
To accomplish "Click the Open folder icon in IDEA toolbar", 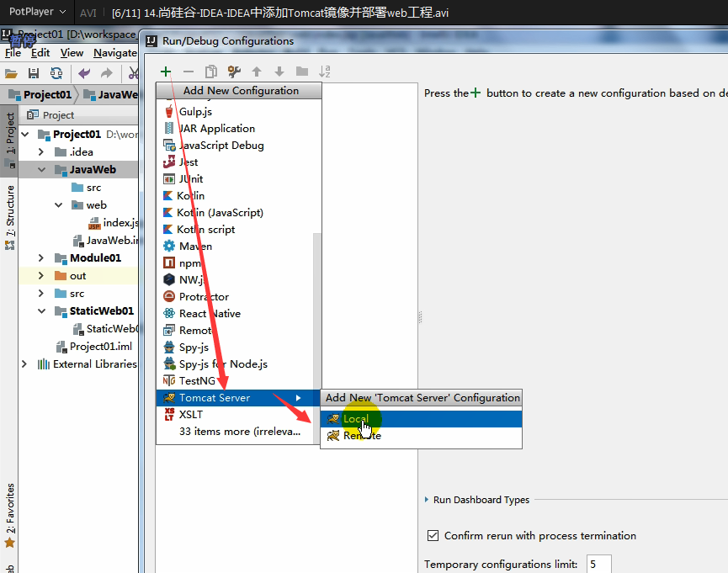I will click(x=11, y=73).
